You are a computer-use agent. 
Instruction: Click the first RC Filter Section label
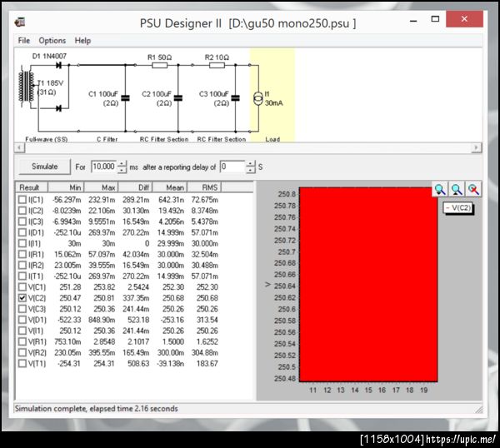164,139
